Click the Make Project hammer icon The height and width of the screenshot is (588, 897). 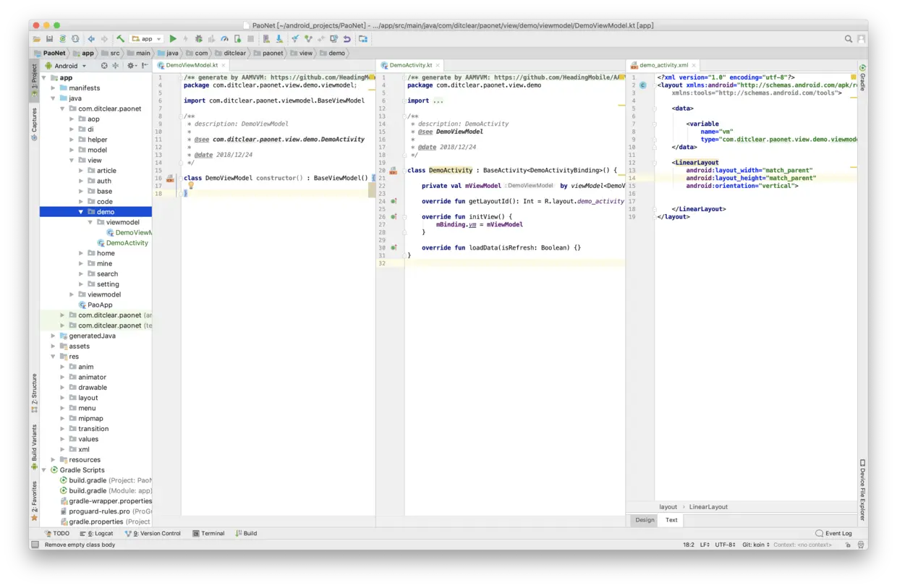[121, 39]
